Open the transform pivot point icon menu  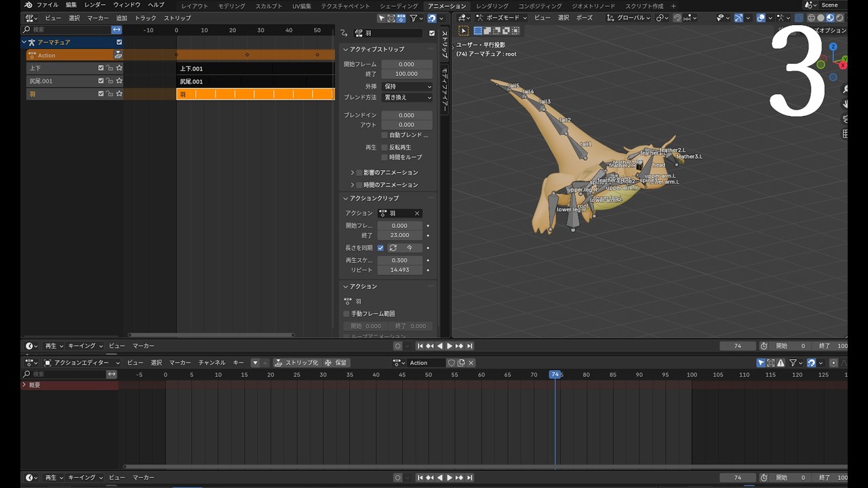click(x=662, y=18)
